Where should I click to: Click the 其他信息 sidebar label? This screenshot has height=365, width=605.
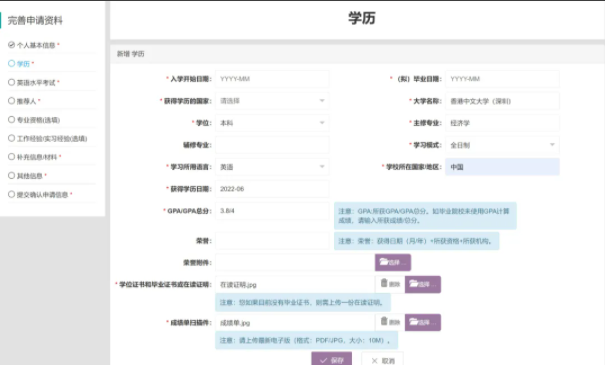[x=30, y=176]
